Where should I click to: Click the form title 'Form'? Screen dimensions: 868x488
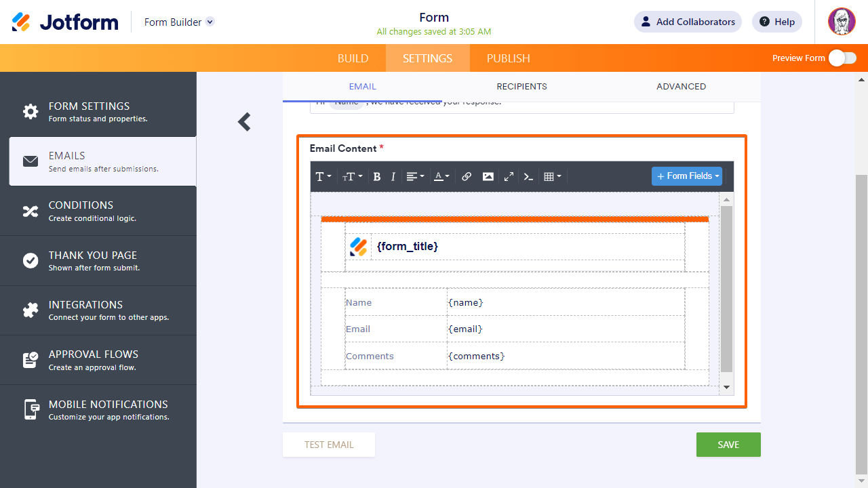434,18
